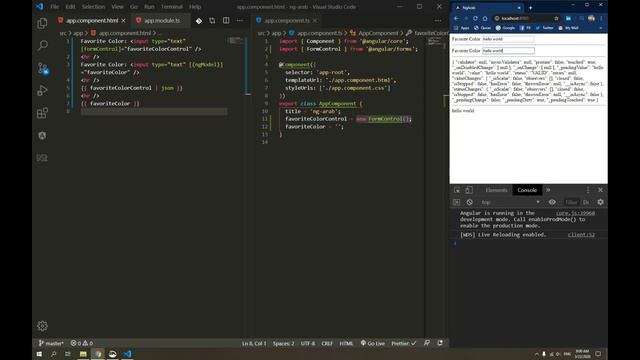Open the Apps bookmark
640x360 pixels.
point(462,28)
